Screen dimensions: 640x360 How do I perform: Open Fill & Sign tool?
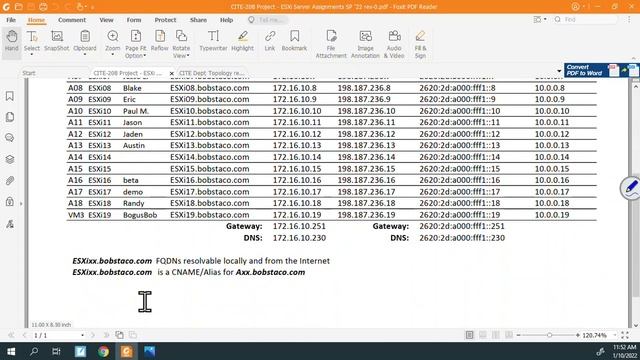pyautogui.click(x=420, y=44)
